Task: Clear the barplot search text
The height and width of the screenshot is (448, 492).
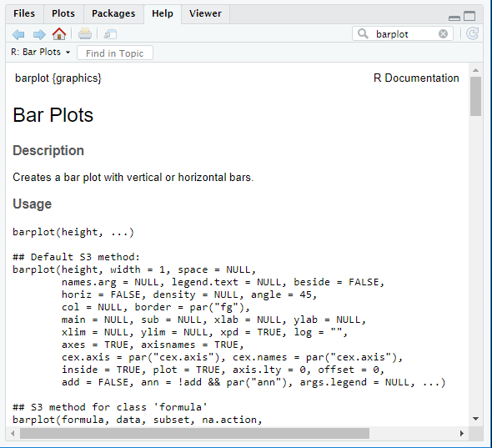Action: coord(443,33)
